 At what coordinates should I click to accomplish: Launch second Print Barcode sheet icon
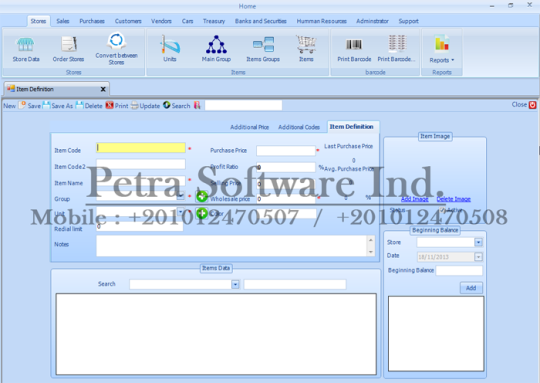(397, 49)
